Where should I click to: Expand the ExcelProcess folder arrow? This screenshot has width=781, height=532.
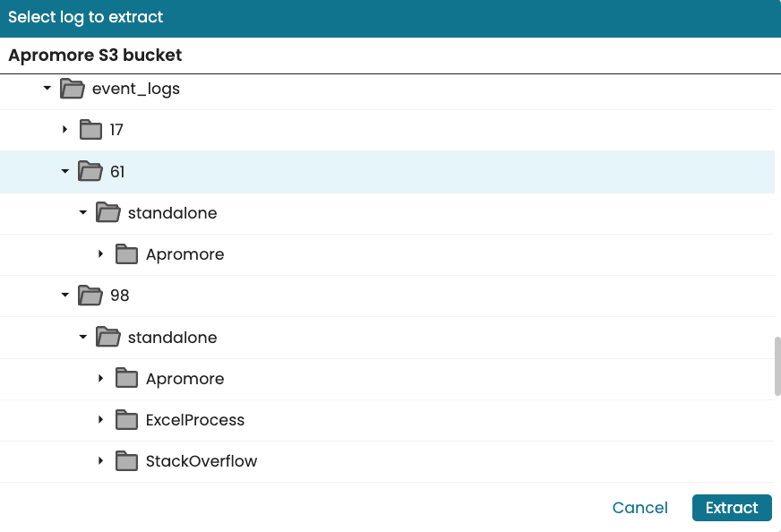(100, 420)
